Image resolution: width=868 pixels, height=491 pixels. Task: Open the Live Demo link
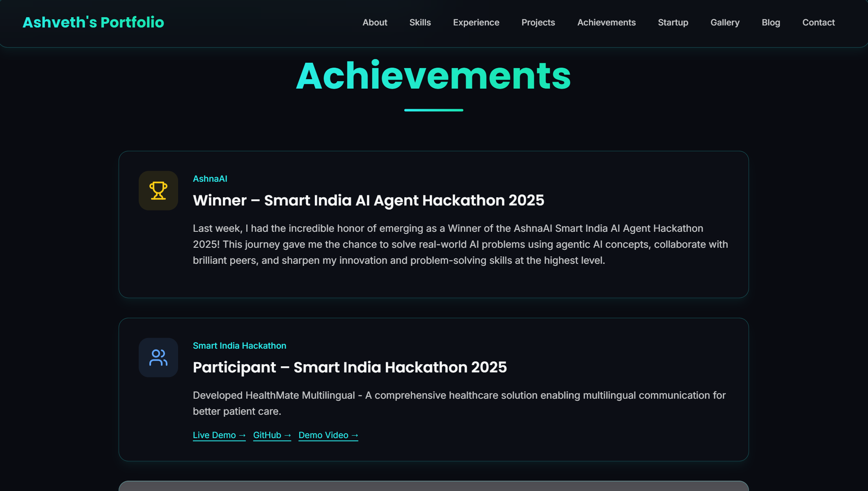[219, 435]
